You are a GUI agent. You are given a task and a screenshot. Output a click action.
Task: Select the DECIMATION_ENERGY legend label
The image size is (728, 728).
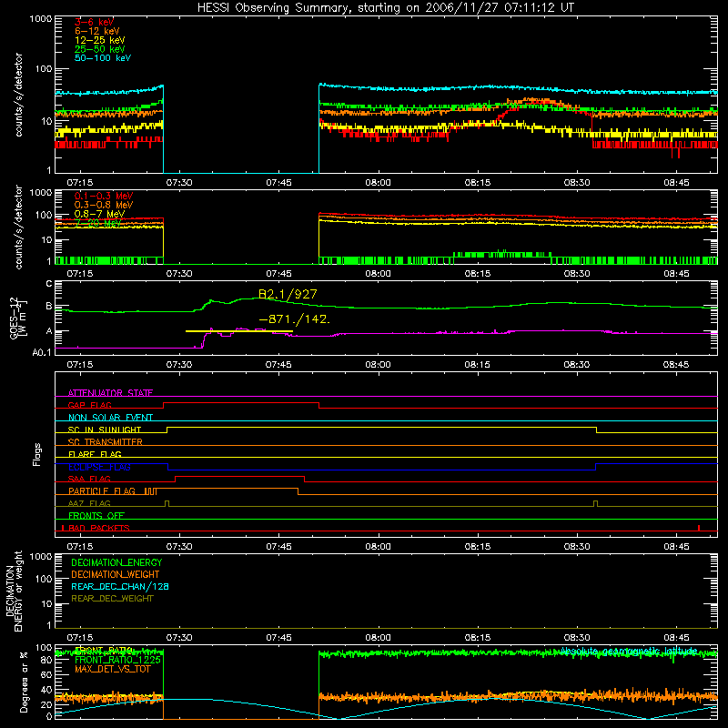[116, 562]
